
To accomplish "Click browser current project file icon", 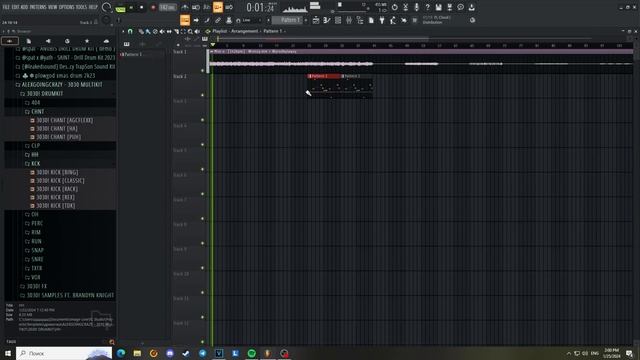I will click(29, 41).
